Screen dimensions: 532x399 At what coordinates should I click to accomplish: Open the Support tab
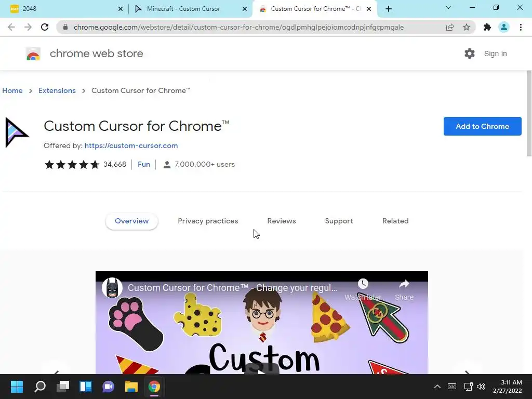(x=339, y=221)
